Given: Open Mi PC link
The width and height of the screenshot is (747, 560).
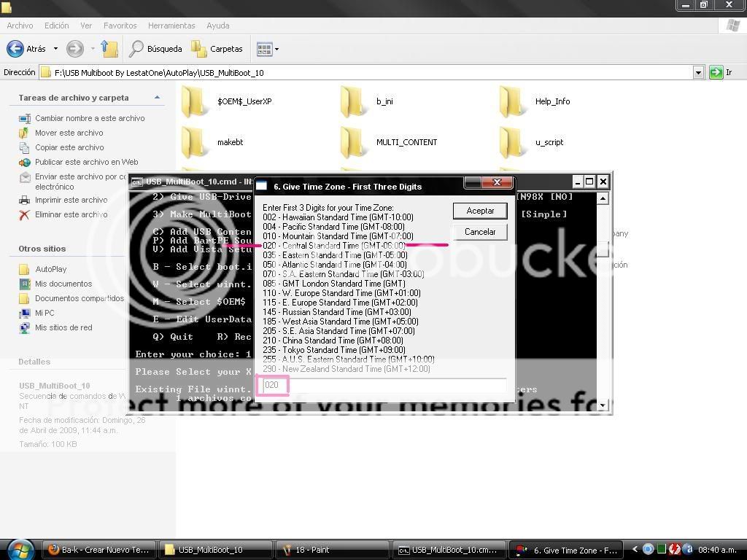Looking at the screenshot, I should (44, 313).
